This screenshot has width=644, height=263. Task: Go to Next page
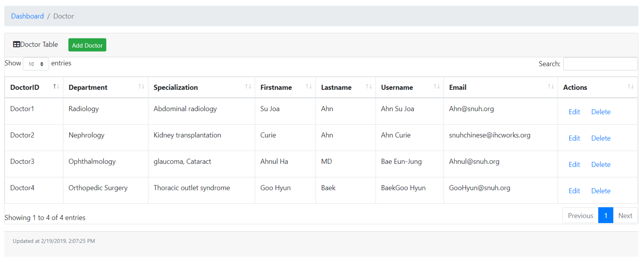(625, 216)
